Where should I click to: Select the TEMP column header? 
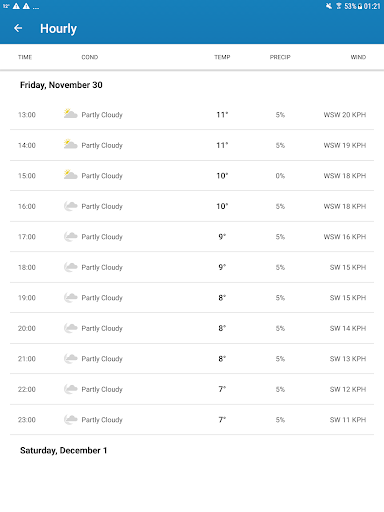point(222,57)
